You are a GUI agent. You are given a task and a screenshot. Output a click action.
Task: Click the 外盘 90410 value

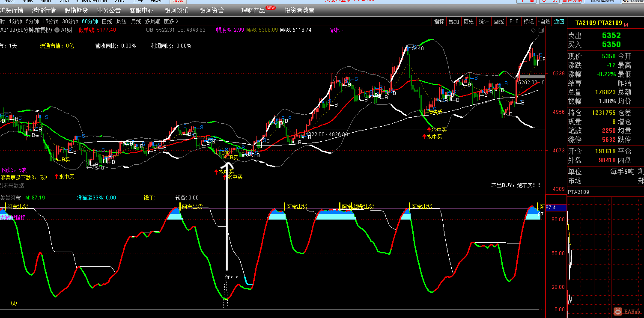click(x=607, y=160)
